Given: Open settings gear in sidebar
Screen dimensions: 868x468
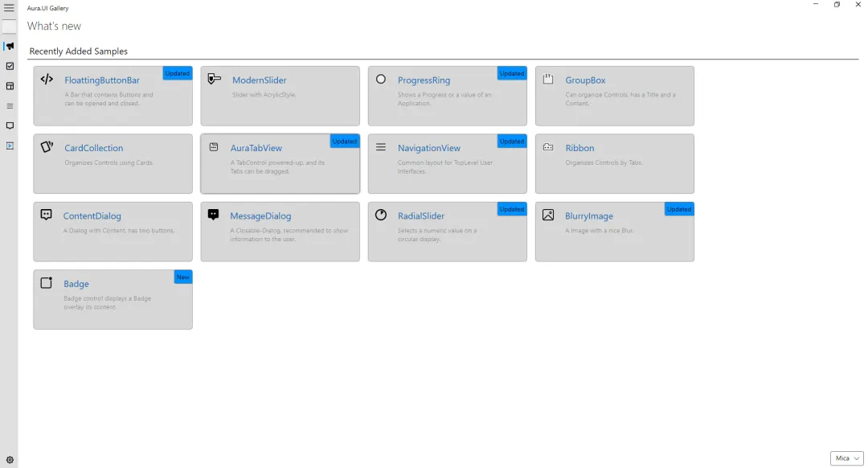Looking at the screenshot, I should pyautogui.click(x=10, y=460).
